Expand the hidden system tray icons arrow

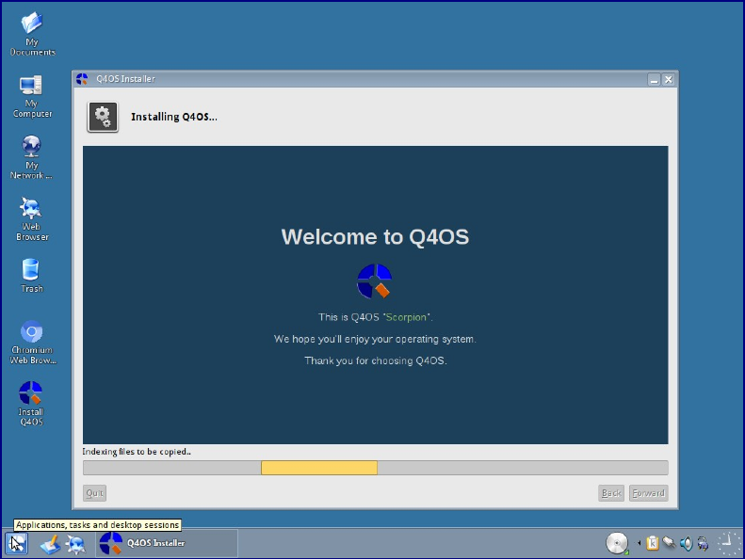pyautogui.click(x=640, y=543)
